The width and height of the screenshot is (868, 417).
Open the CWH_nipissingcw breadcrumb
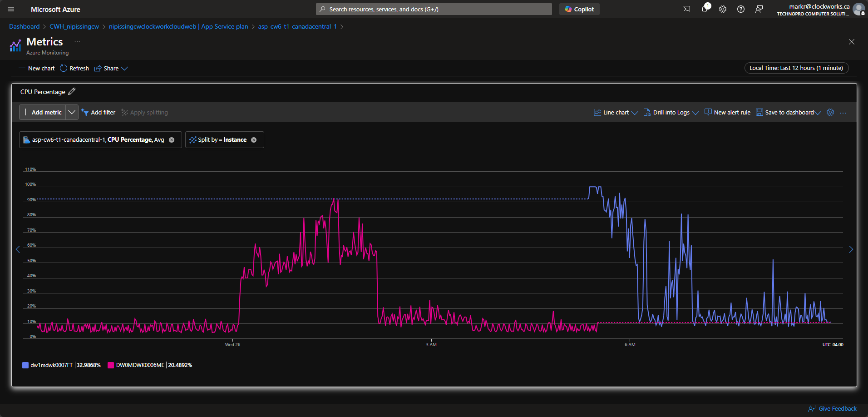pos(74,26)
